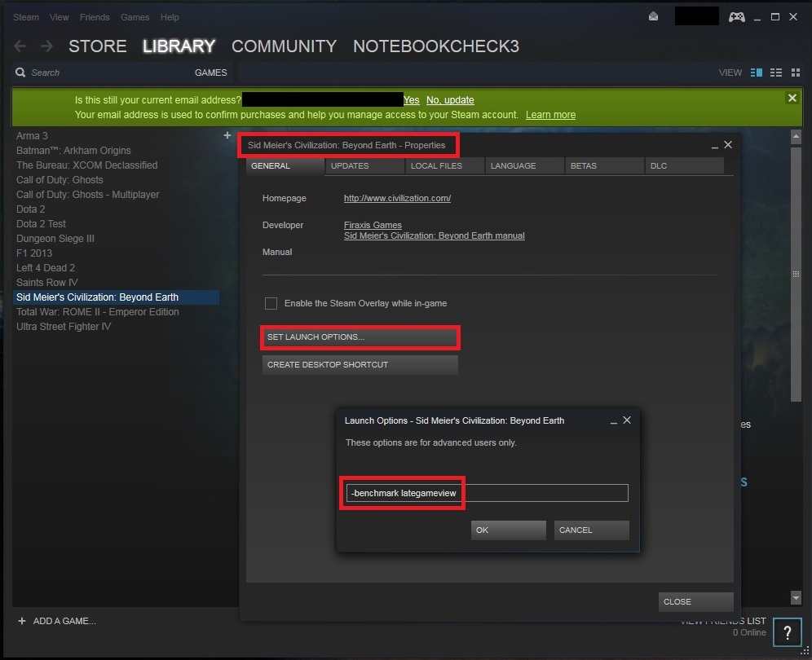Image resolution: width=812 pixels, height=660 pixels.
Task: Open the Beyond Earth manual link
Action: 434,235
